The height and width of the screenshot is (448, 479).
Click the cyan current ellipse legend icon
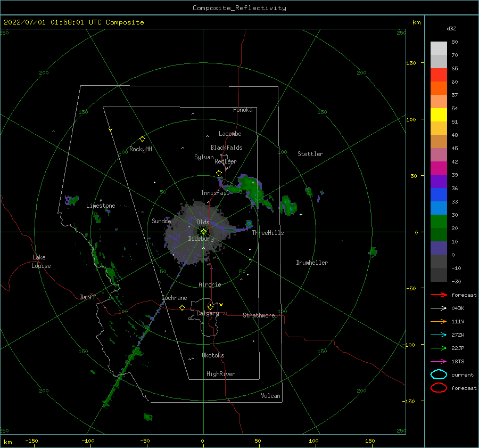tap(439, 374)
